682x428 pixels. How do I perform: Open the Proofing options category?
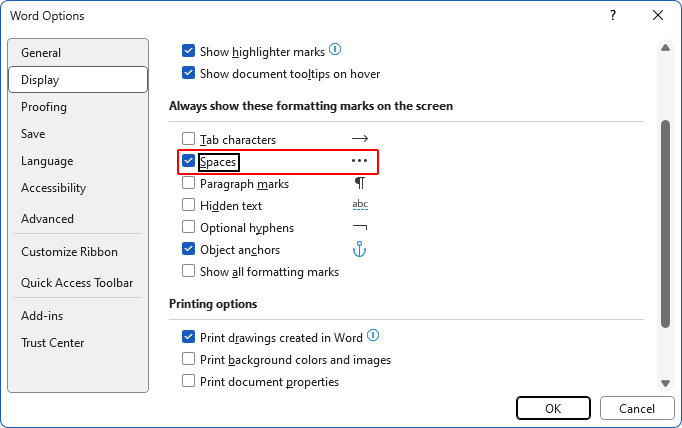click(x=44, y=107)
